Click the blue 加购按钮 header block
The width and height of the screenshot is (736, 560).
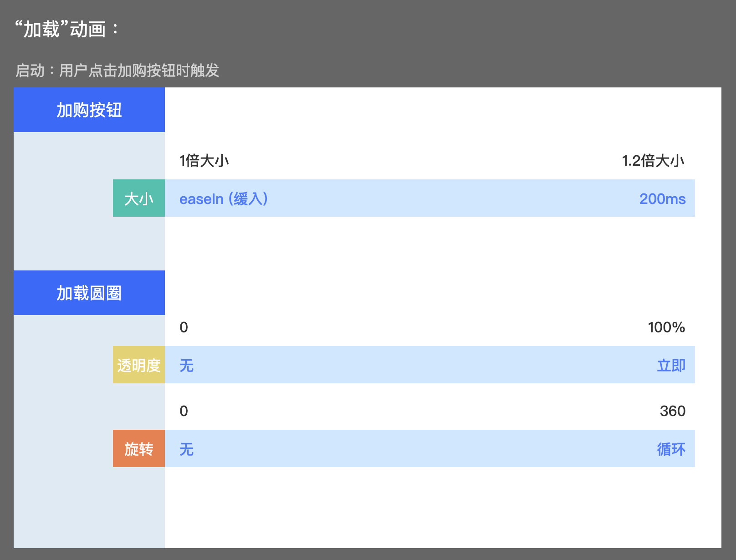[89, 110]
